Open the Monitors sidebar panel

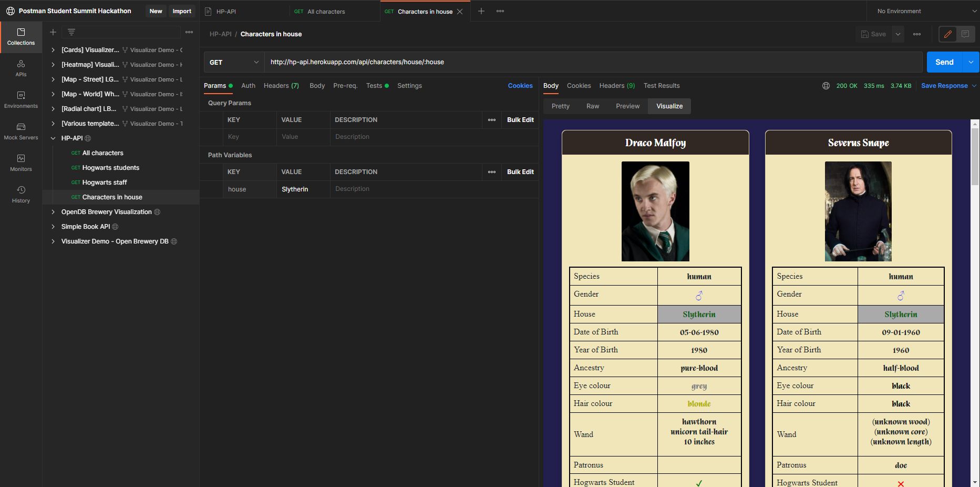pyautogui.click(x=21, y=163)
